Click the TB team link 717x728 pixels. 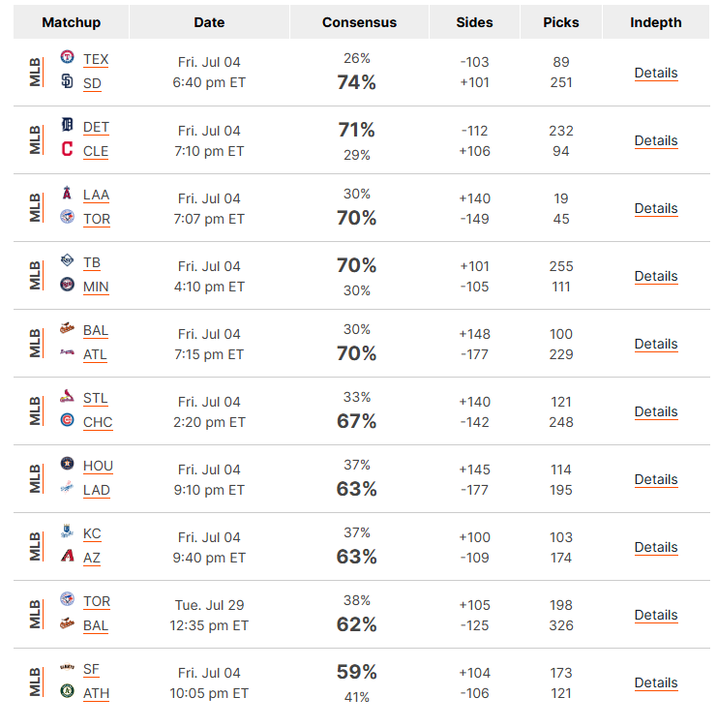click(92, 262)
